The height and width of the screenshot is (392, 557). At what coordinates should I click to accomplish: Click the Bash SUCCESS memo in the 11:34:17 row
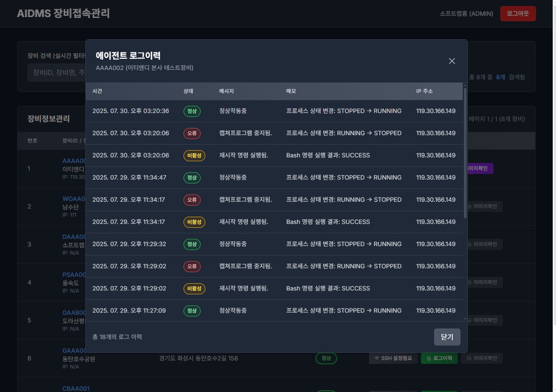pyautogui.click(x=328, y=222)
